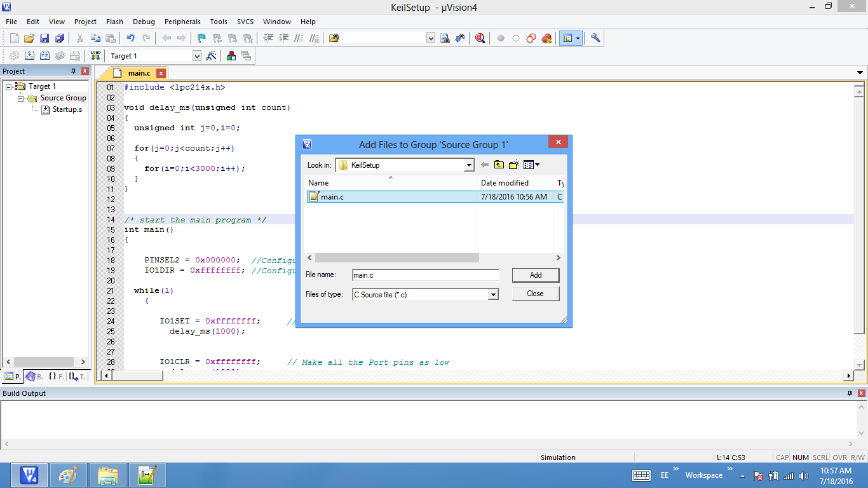This screenshot has height=488, width=868.
Task: Sort files by Date modified column
Action: point(515,183)
